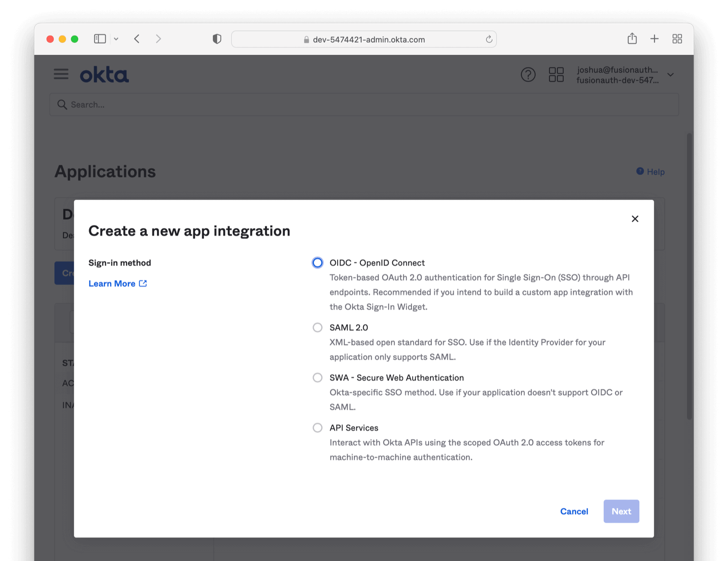Viewport: 728px width, 561px height.
Task: Open a new Safari tab
Action: (654, 39)
